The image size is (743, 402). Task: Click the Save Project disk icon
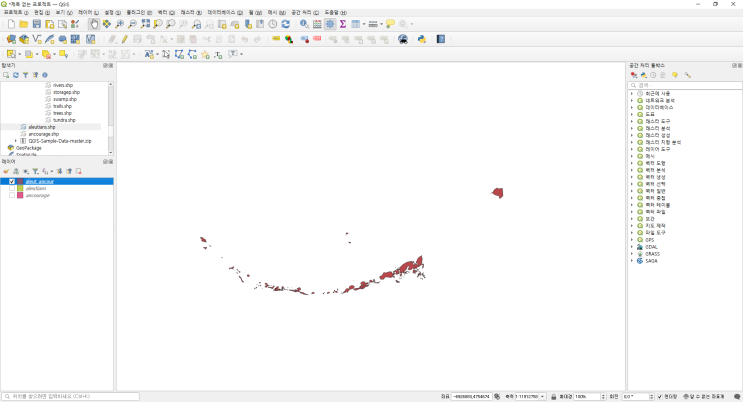[x=37, y=23]
